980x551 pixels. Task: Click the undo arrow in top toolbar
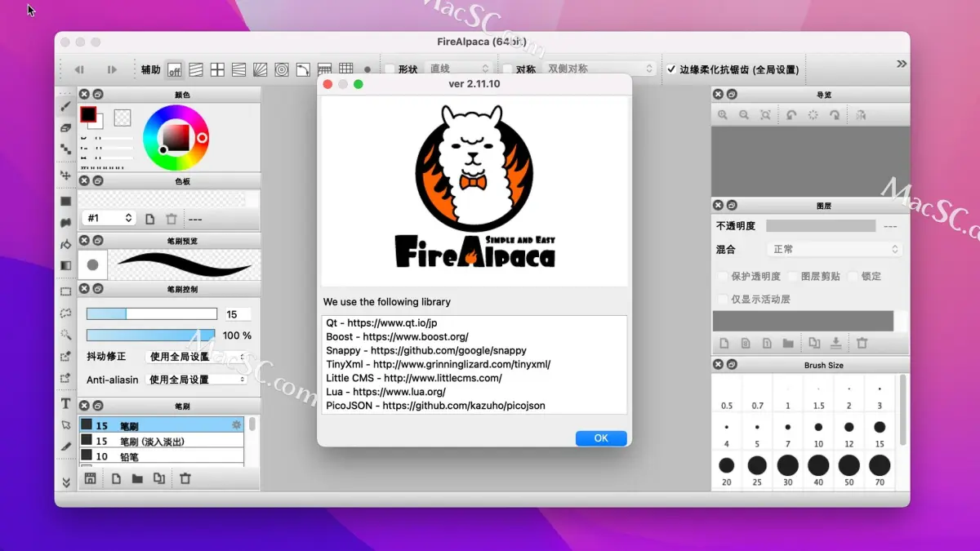tap(79, 69)
